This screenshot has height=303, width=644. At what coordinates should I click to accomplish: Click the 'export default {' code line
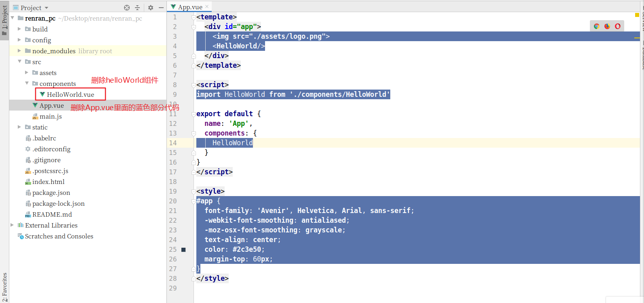click(229, 114)
